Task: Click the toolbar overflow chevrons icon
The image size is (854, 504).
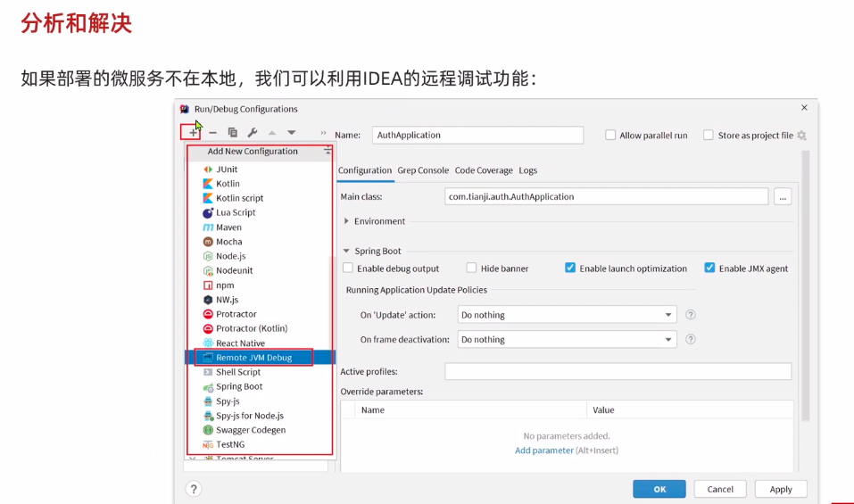Action: [323, 132]
